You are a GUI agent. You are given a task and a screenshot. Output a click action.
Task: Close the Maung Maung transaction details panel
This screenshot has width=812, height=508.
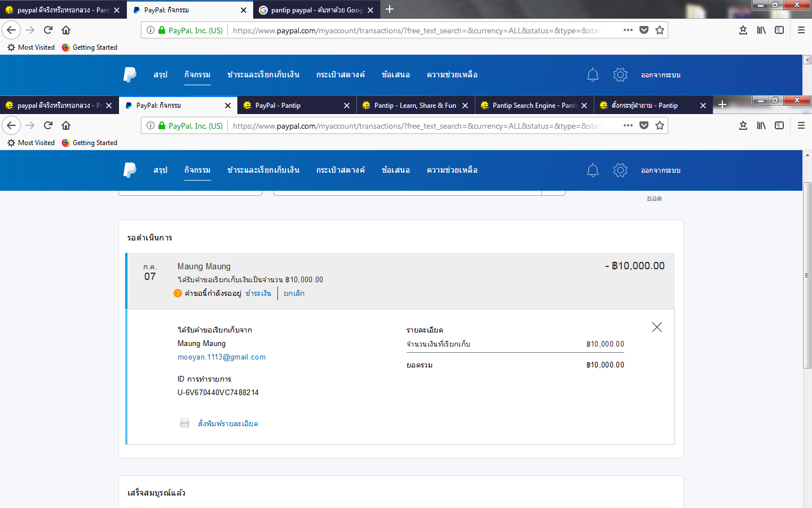pos(657,327)
